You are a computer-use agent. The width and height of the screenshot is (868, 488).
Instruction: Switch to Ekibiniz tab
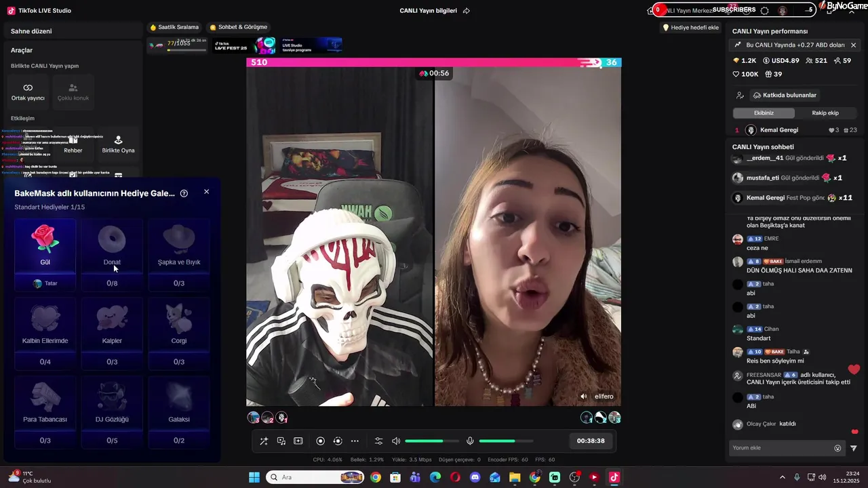coord(764,113)
